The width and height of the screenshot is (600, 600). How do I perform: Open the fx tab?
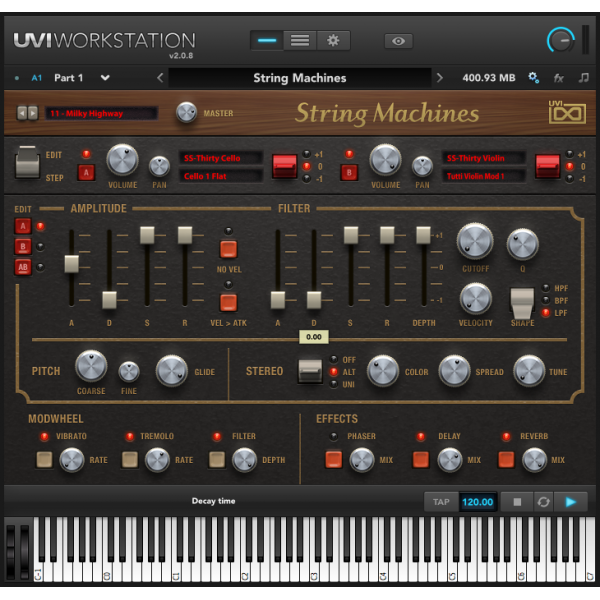coord(559,78)
